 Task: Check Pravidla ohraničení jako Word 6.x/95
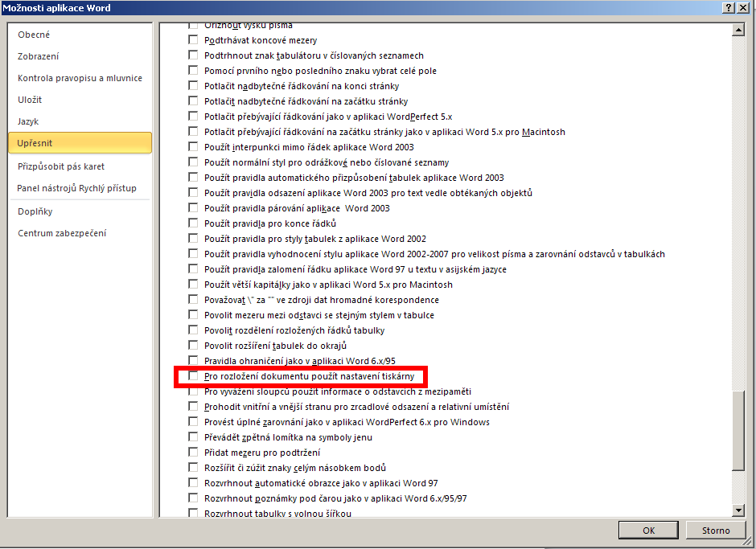click(x=193, y=360)
